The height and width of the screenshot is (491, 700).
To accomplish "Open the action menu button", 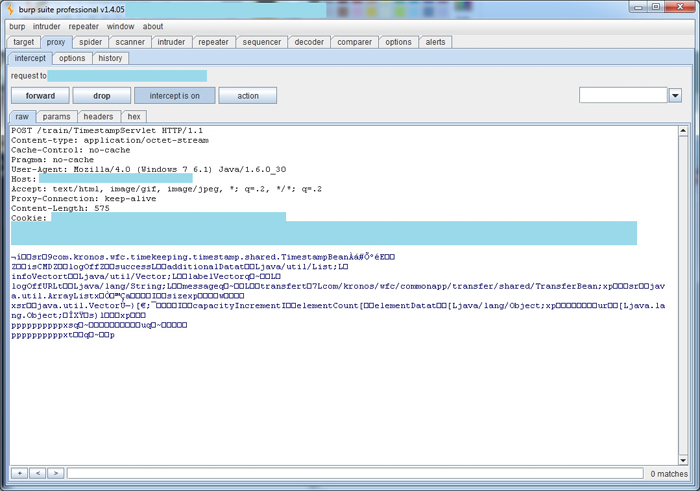I will [x=248, y=96].
